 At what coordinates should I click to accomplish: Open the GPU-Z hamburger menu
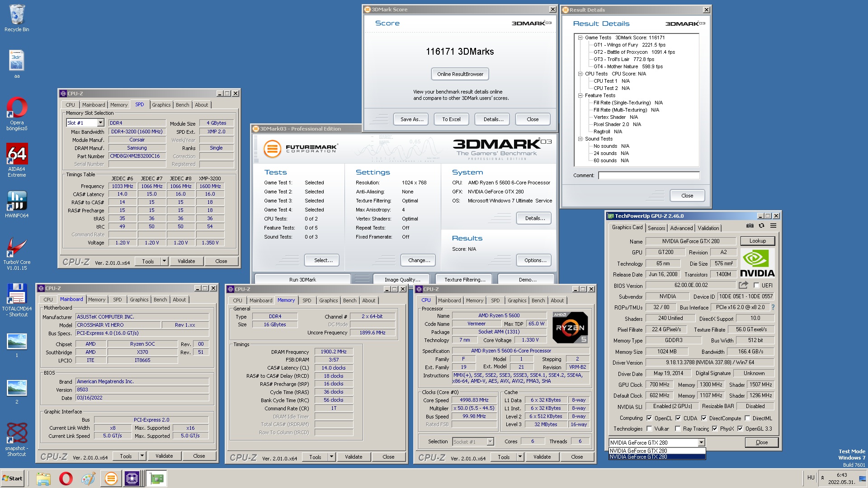pyautogui.click(x=773, y=225)
